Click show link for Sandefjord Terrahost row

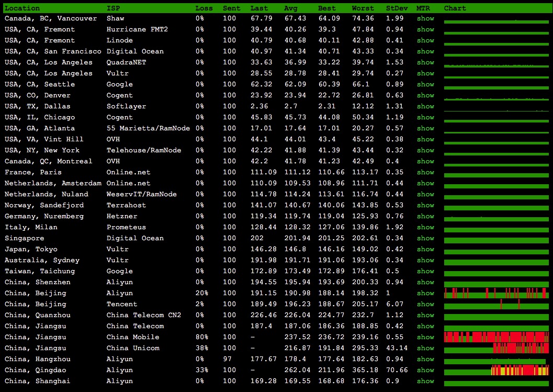425,205
